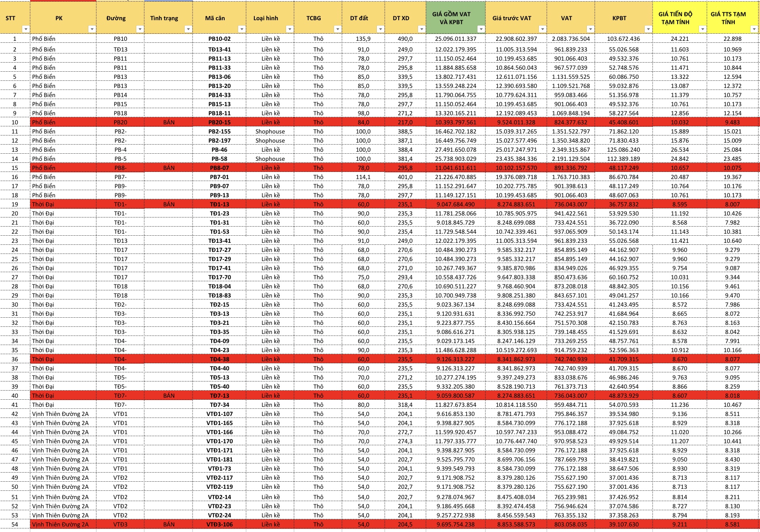Click GIÁ TTS value 10.640
760x532 pixels.
coord(732,241)
